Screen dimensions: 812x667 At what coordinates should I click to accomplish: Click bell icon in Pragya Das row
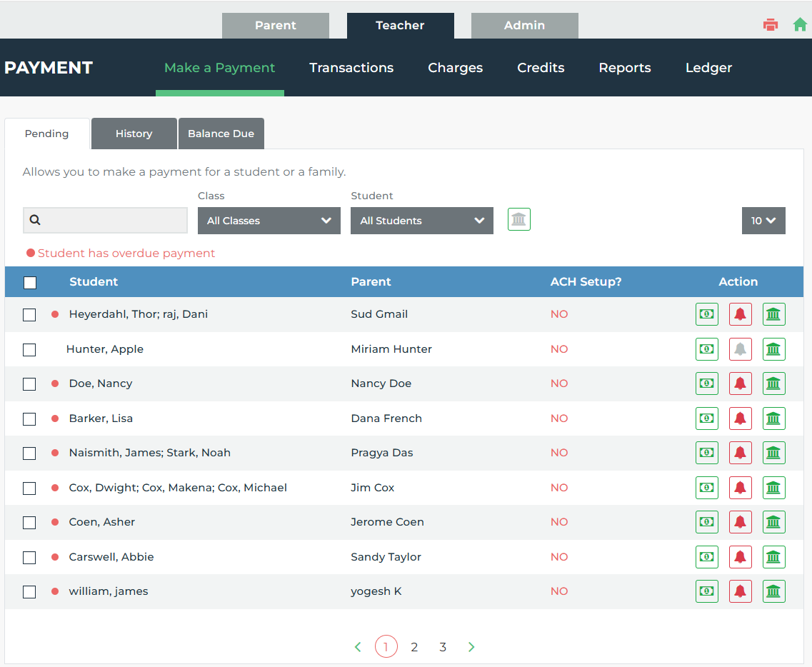(x=741, y=453)
